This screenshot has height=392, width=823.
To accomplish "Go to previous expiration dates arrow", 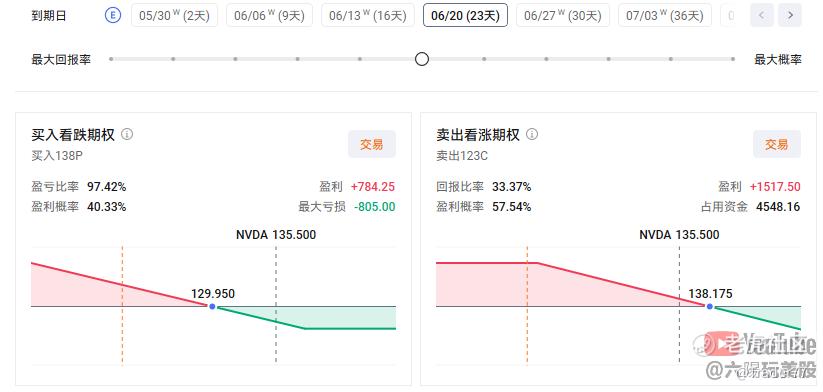I will 762,16.
